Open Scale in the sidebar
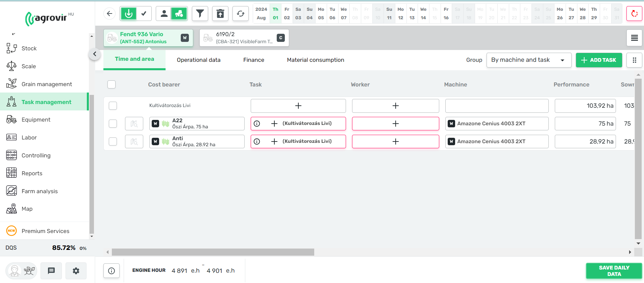The height and width of the screenshot is (283, 644). tap(29, 66)
